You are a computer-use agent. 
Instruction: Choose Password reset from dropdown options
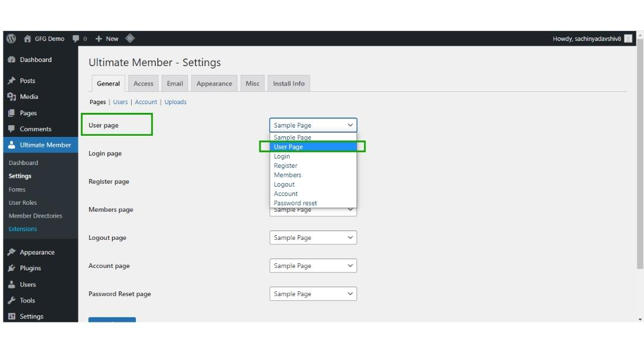pyautogui.click(x=296, y=203)
